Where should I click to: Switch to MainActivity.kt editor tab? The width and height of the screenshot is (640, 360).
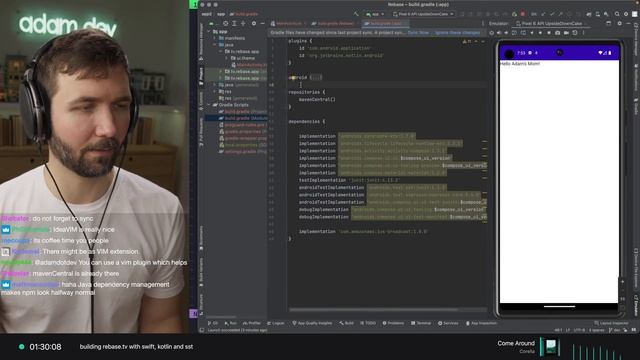click(x=288, y=24)
